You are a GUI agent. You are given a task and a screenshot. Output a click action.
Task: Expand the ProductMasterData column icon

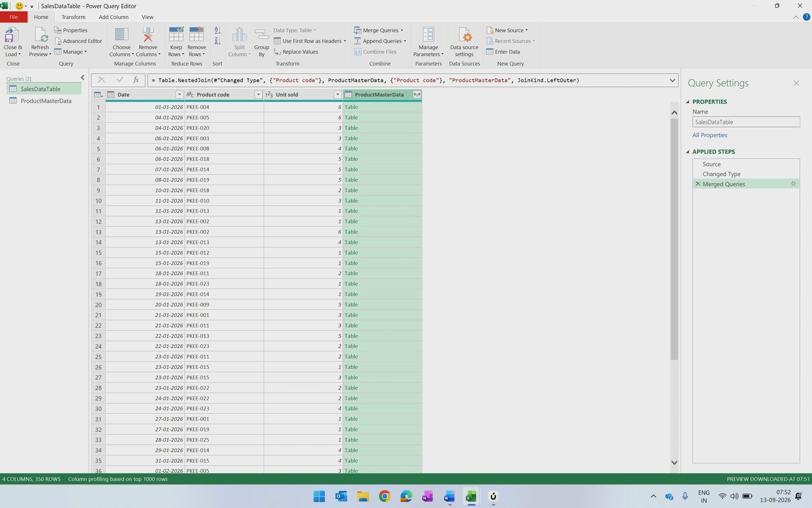pos(417,94)
